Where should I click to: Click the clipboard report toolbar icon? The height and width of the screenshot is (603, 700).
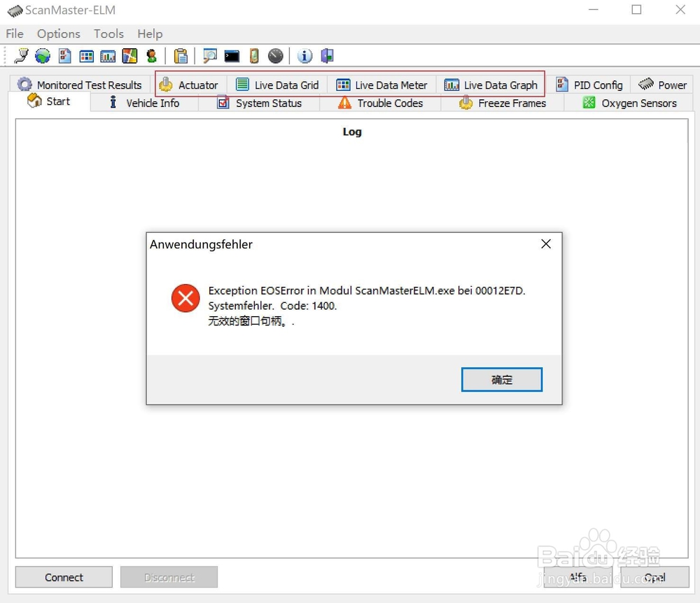pyautogui.click(x=181, y=56)
